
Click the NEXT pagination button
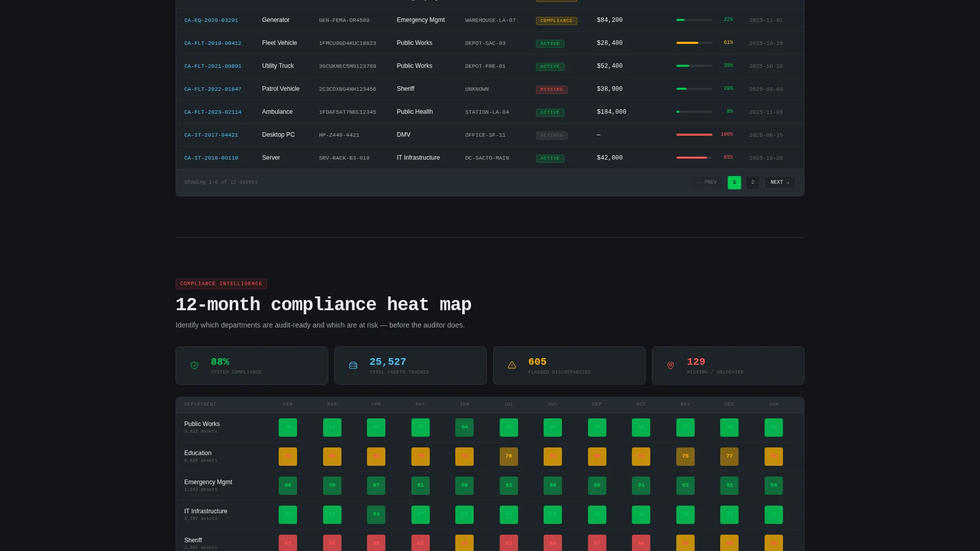(779, 183)
